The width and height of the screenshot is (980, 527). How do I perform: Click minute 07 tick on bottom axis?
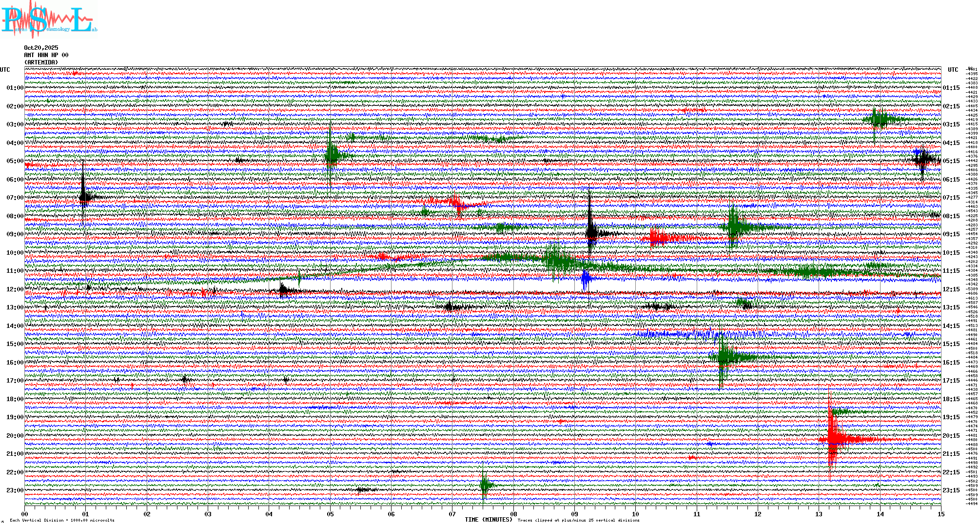(452, 514)
